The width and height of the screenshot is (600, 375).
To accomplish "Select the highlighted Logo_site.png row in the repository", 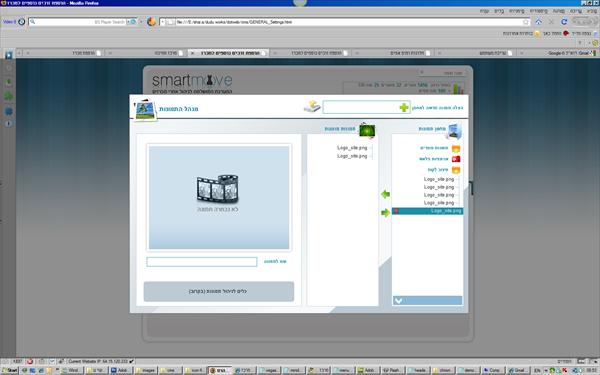I will tap(427, 211).
